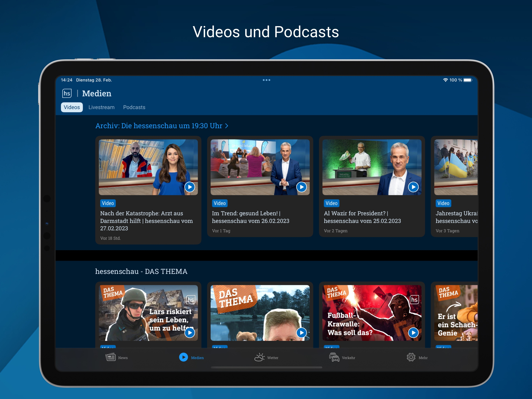Click the Wetter tab label
The image size is (532, 399).
click(273, 358)
